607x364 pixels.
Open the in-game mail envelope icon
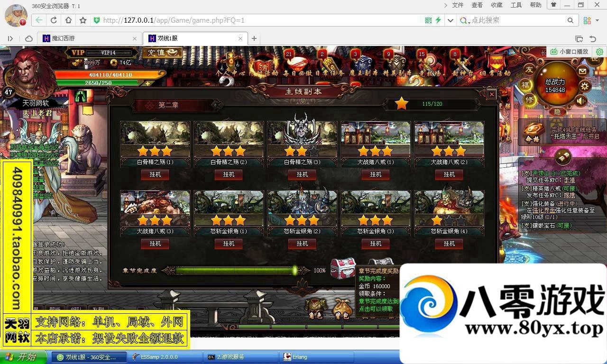pyautogui.click(x=582, y=71)
